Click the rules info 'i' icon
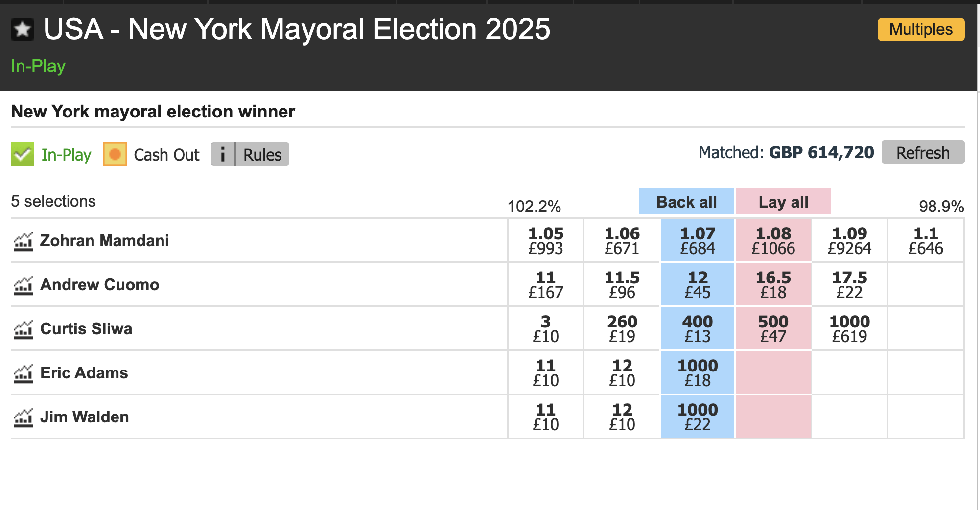 pyautogui.click(x=223, y=155)
